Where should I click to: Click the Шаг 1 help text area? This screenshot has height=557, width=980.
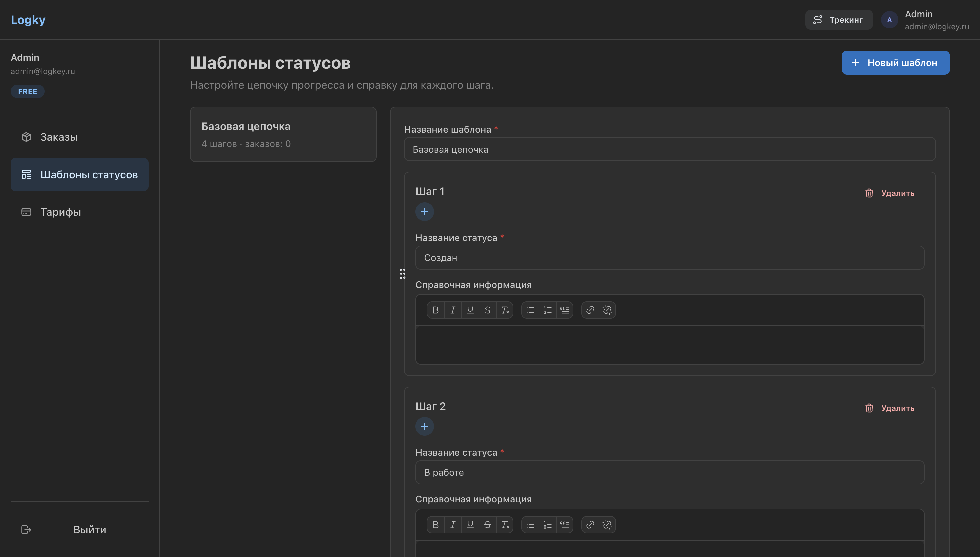coord(670,345)
